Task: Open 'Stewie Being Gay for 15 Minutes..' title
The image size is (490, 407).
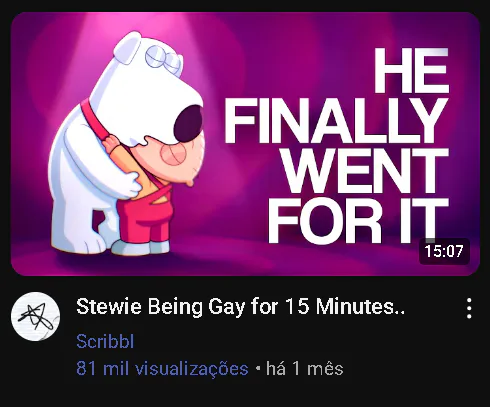Action: [x=240, y=307]
